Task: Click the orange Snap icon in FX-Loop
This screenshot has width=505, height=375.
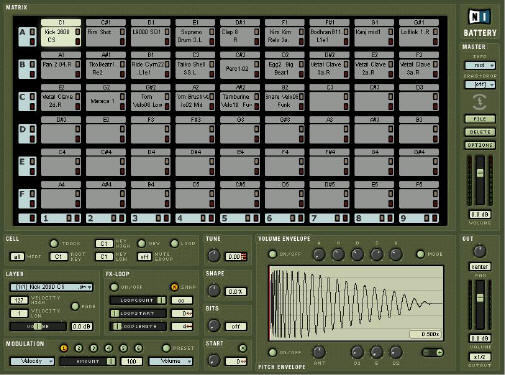Action: point(174,287)
